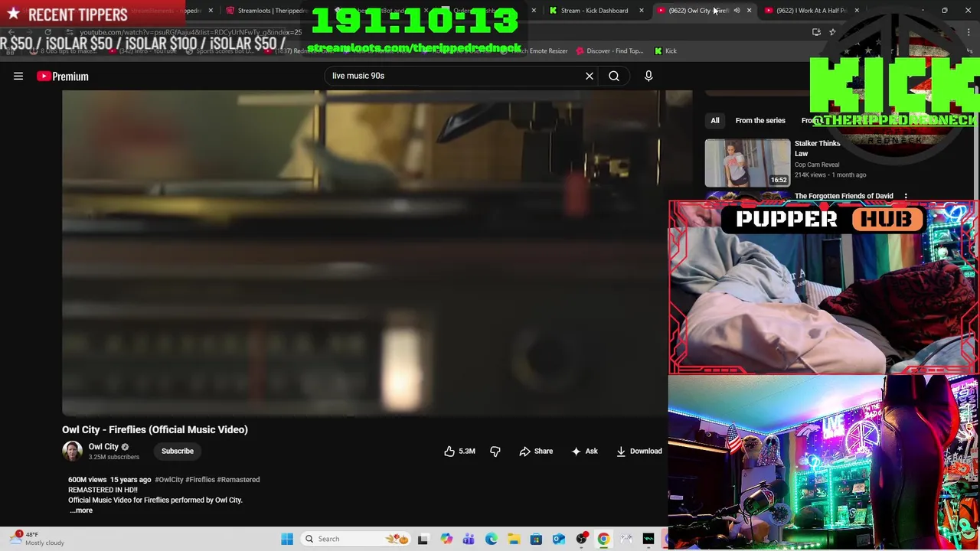Download the video

pyautogui.click(x=639, y=452)
